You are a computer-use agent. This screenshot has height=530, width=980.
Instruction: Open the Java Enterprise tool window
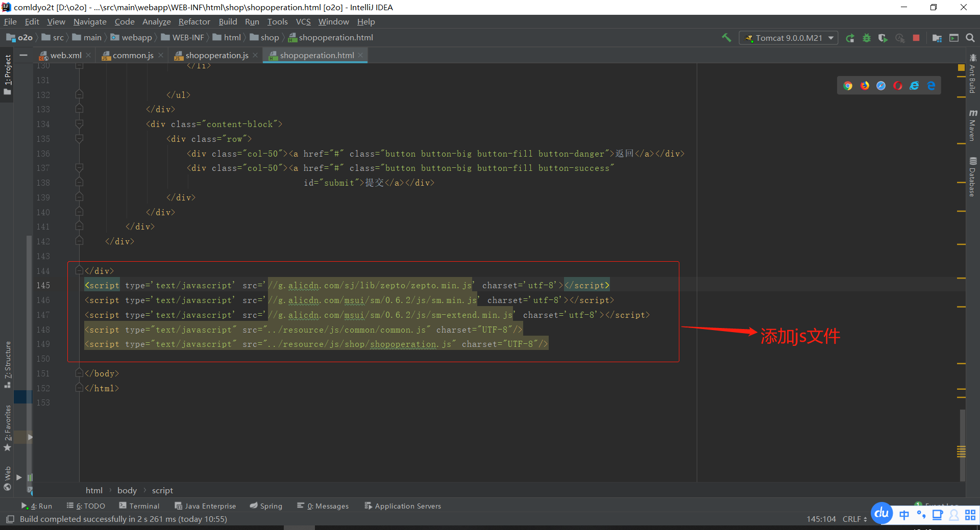click(x=205, y=506)
